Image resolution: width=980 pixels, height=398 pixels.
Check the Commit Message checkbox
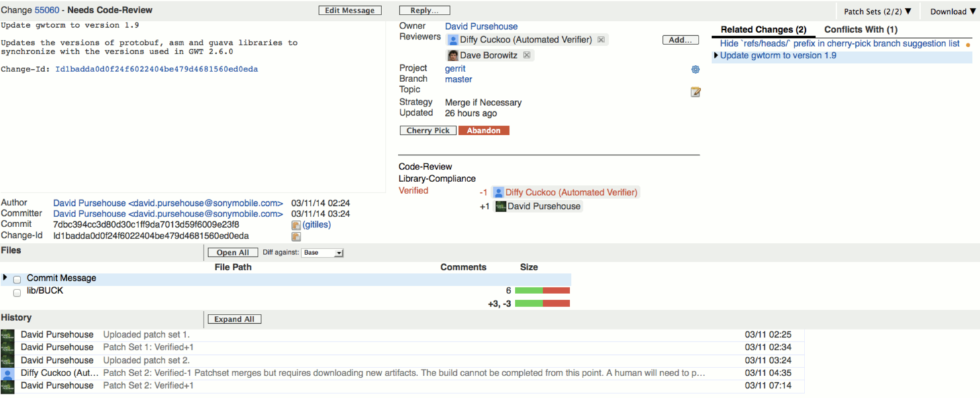17,279
